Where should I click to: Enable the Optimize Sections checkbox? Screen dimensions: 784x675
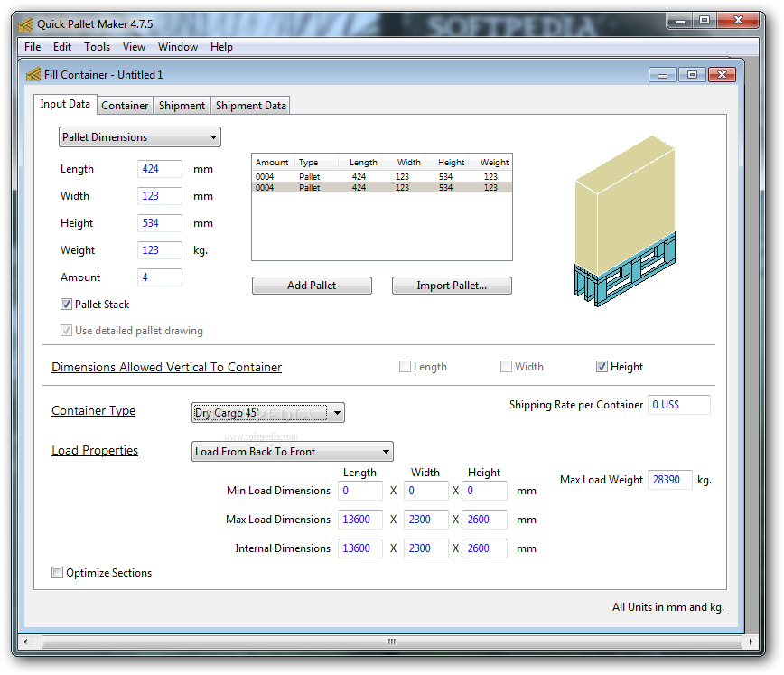click(x=57, y=572)
